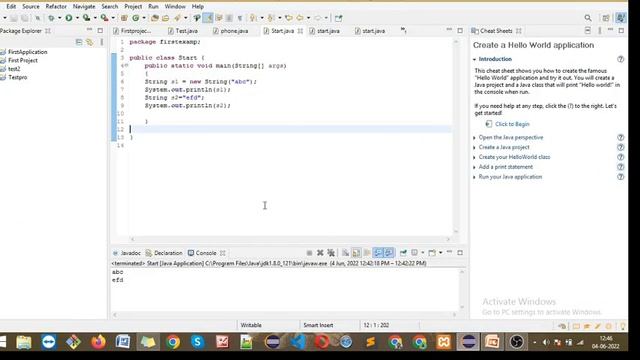Image resolution: width=640 pixels, height=360 pixels.
Task: Click the magnifier Quick Access icon
Action: [x=588, y=18]
